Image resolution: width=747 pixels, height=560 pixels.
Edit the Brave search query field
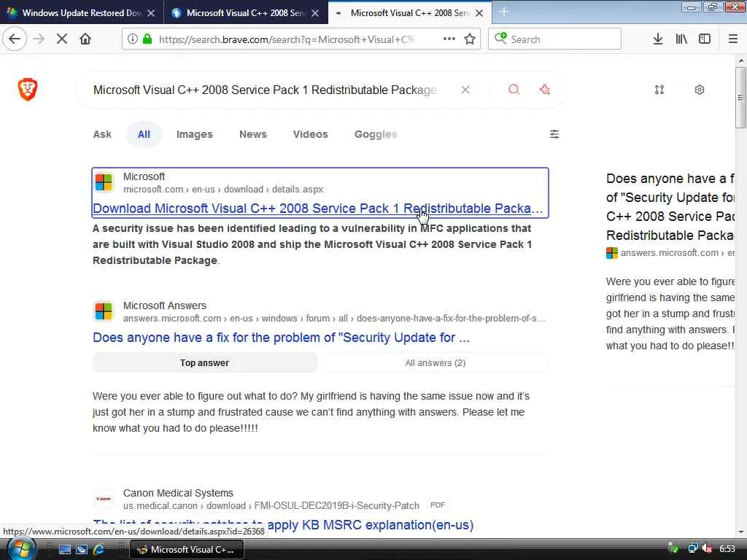click(265, 90)
